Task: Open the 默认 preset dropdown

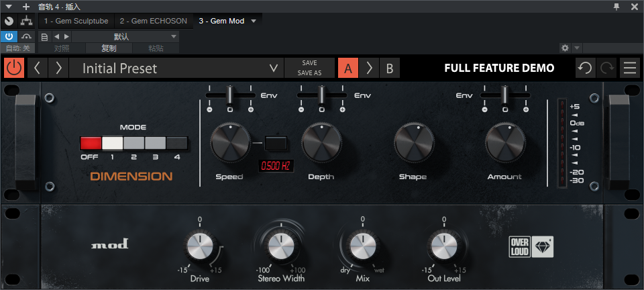Action: point(125,36)
